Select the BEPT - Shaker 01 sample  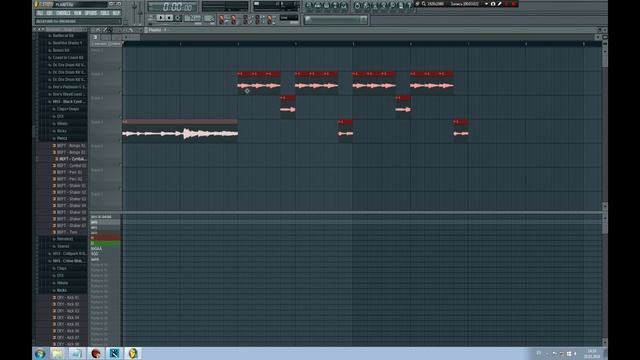[70, 186]
